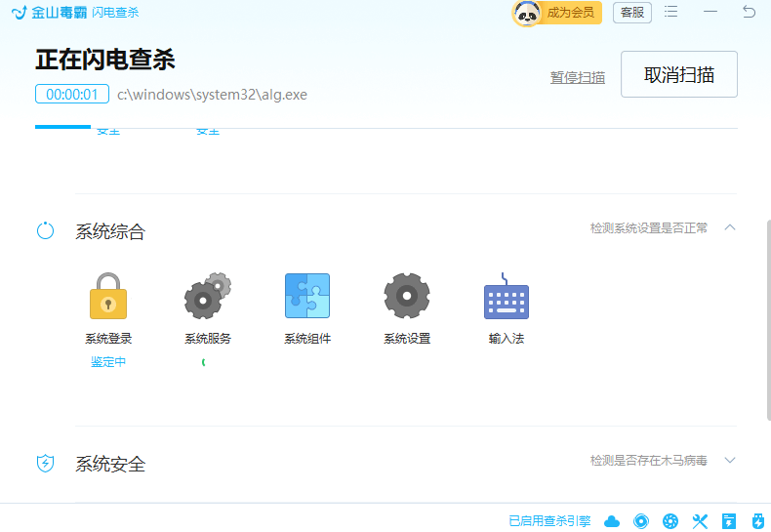
Task: Click the 系统服务 label
Action: tap(208, 339)
